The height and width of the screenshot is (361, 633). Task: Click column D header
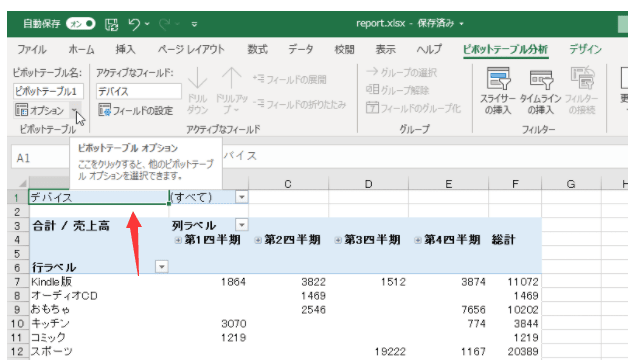[x=368, y=184]
